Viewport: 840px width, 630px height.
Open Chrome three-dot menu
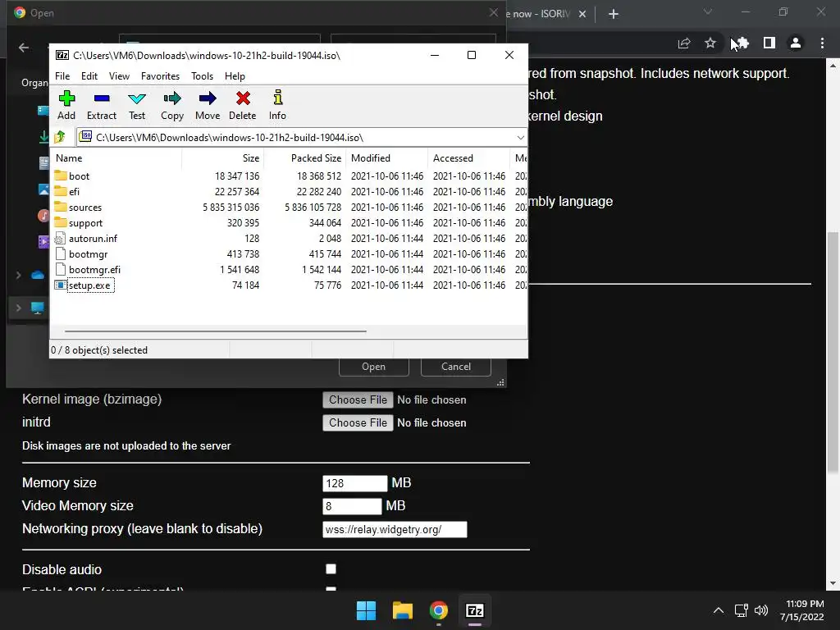(822, 43)
